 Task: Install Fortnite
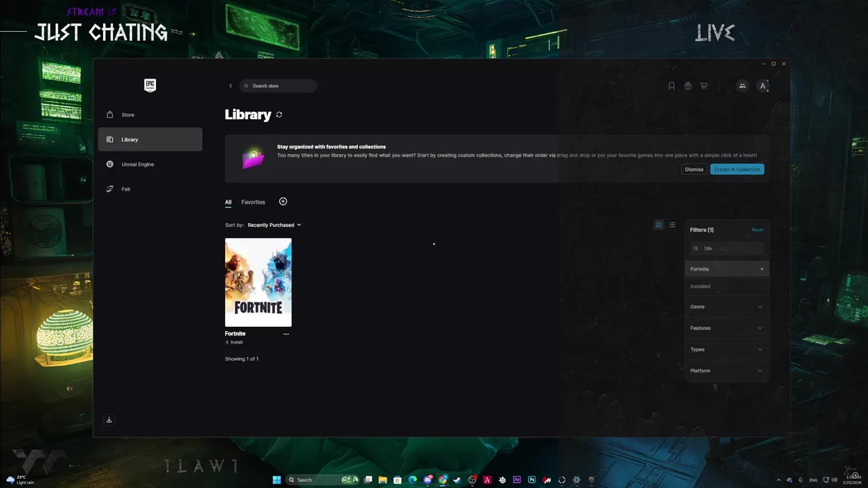click(234, 342)
